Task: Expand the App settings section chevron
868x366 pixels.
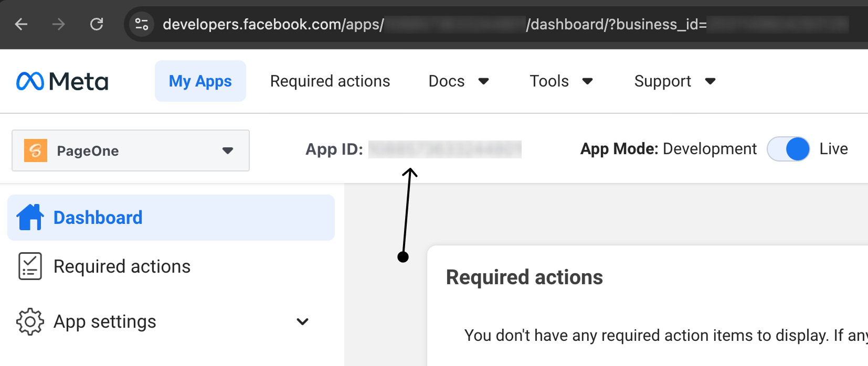Action: coord(303,321)
